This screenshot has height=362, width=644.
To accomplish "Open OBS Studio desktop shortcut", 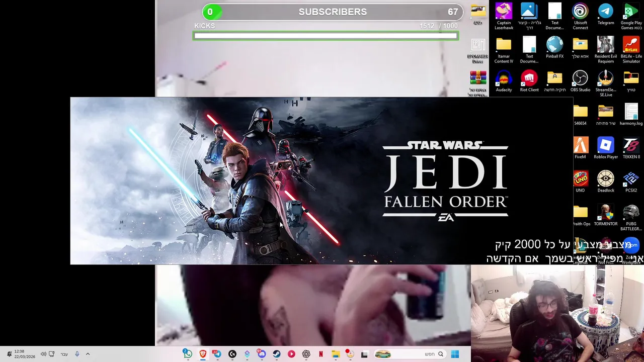I will [x=580, y=81].
